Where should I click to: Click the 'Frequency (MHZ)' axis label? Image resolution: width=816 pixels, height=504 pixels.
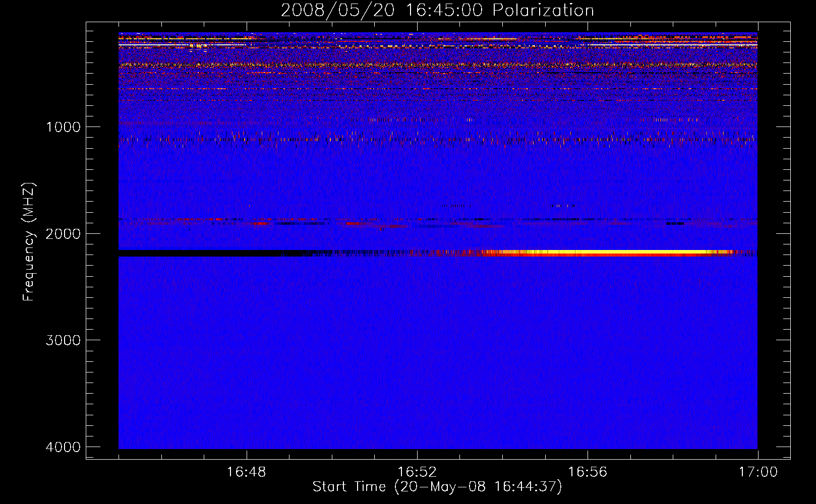tap(29, 242)
